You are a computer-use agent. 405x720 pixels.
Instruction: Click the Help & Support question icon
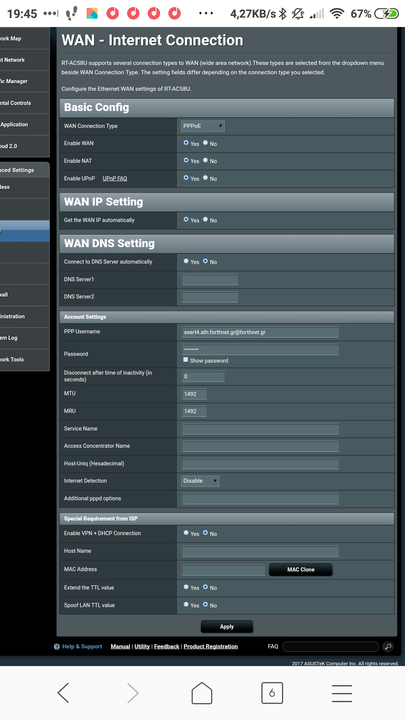coord(56,647)
